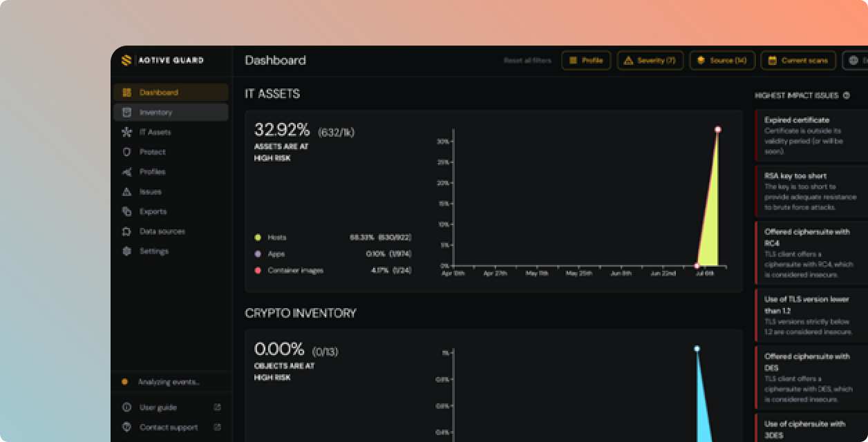
Task: Click the Dashboard grid icon in sidebar
Action: pyautogui.click(x=126, y=93)
